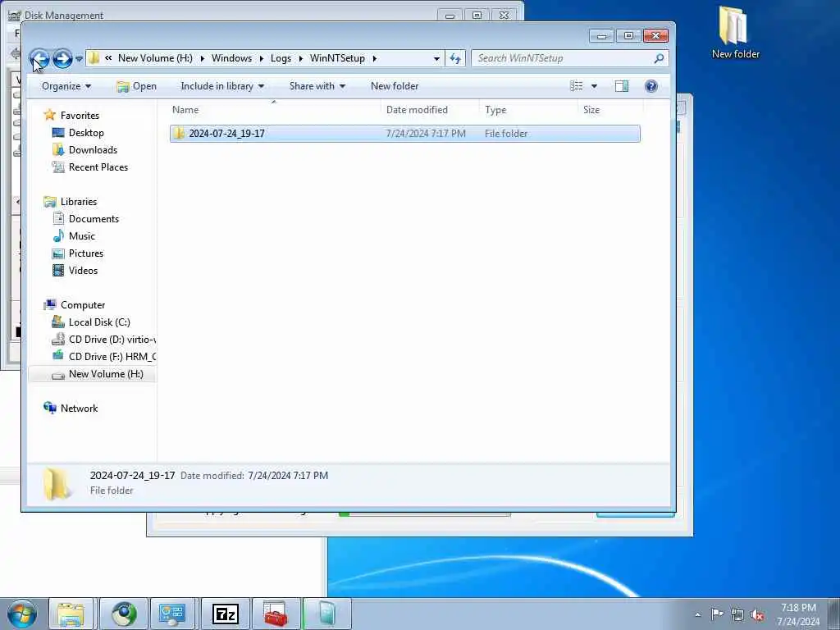Open the red toolbox app on taskbar
Image resolution: width=840 pixels, height=630 pixels.
point(276,614)
